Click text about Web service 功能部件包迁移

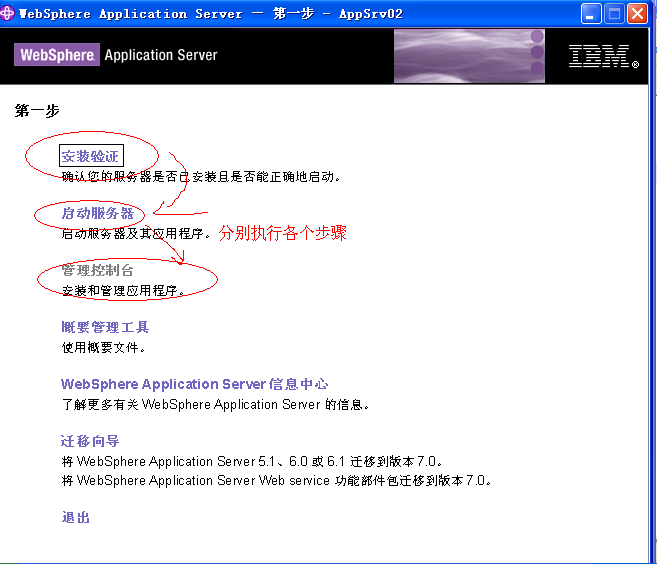point(276,481)
